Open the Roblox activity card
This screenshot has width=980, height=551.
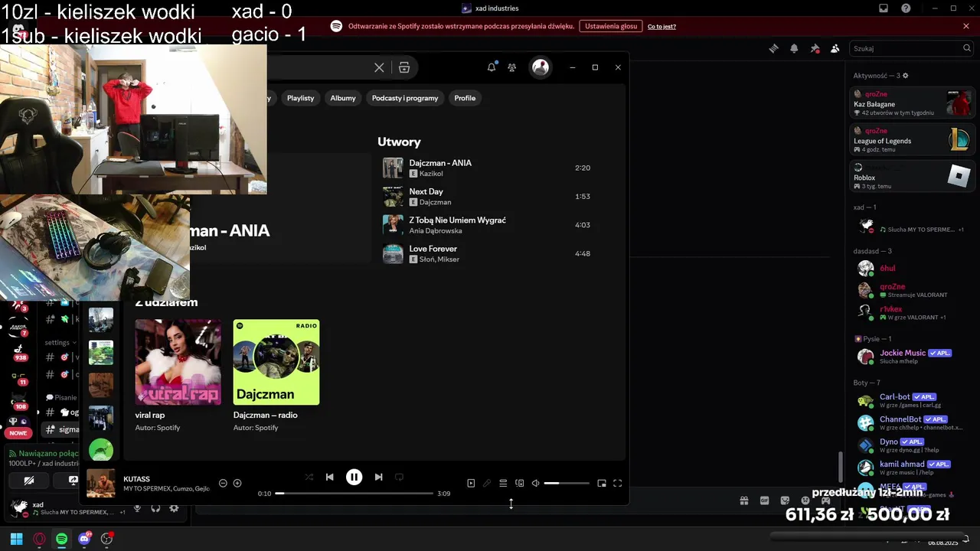[913, 178]
